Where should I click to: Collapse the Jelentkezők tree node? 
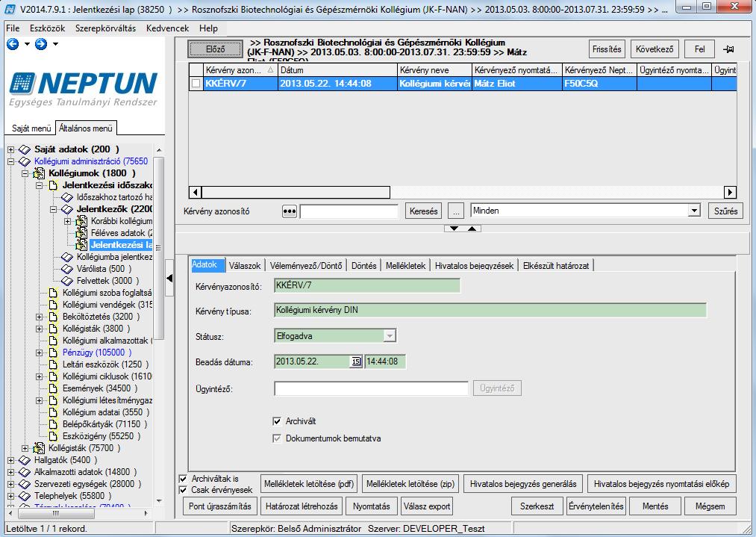[54, 209]
